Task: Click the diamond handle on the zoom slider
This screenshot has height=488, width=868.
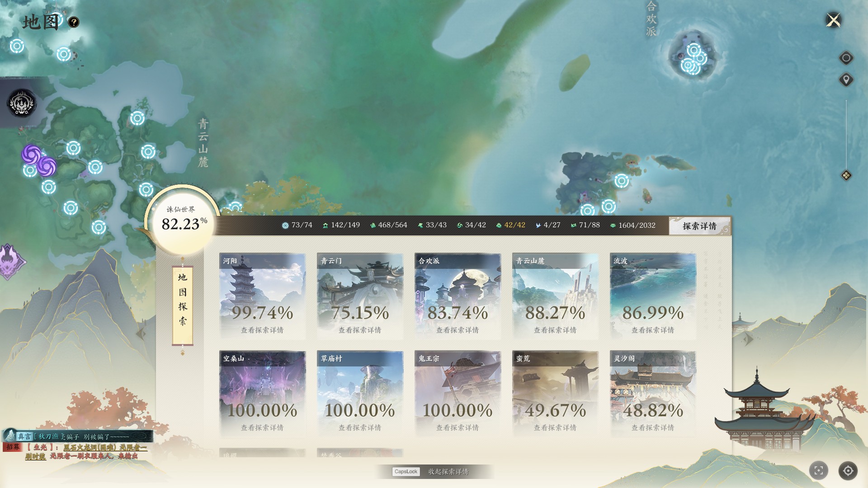Action: (846, 175)
